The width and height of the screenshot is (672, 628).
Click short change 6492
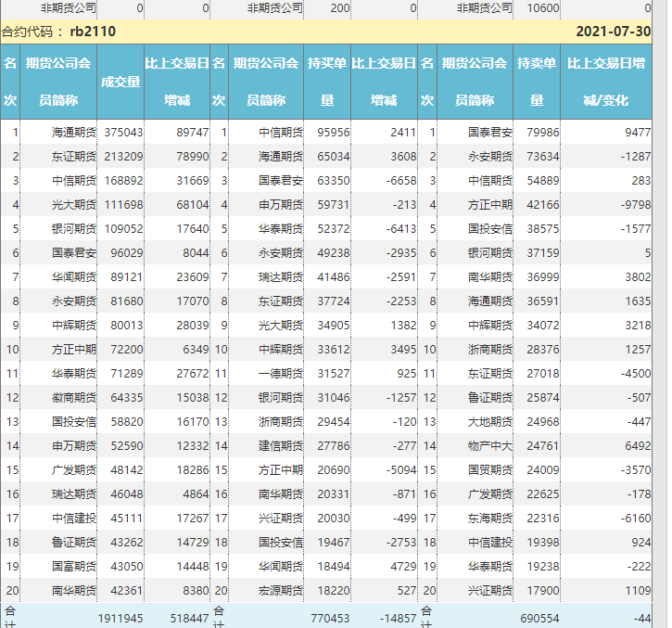[638, 446]
